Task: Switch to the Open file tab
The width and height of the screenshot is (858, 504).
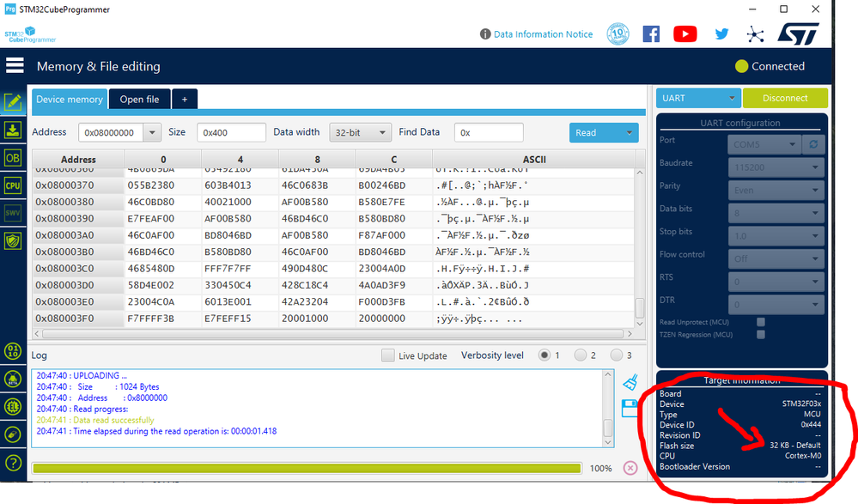Action: pos(139,99)
